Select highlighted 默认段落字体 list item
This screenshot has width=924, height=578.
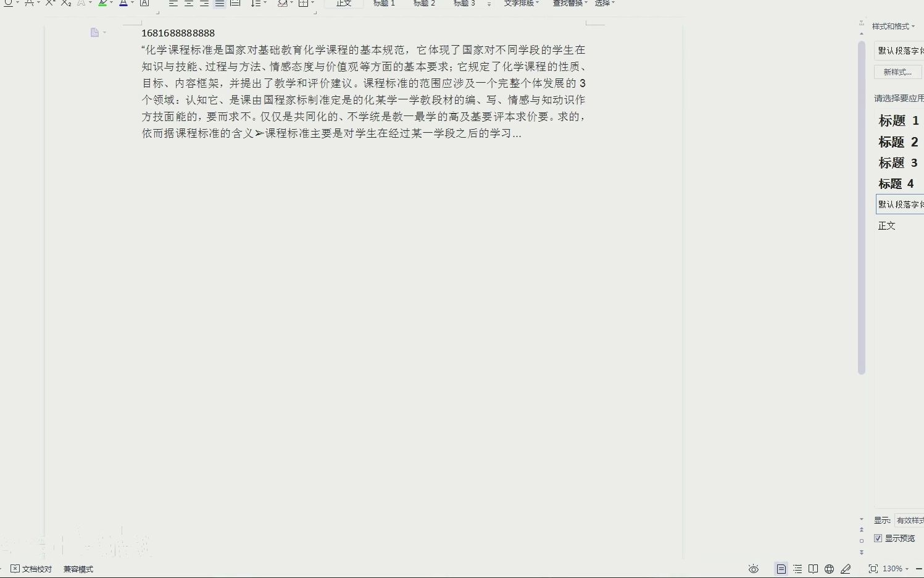(900, 204)
